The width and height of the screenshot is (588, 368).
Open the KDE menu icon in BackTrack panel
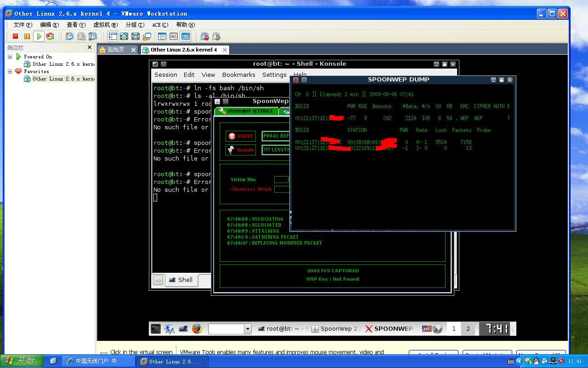156,328
